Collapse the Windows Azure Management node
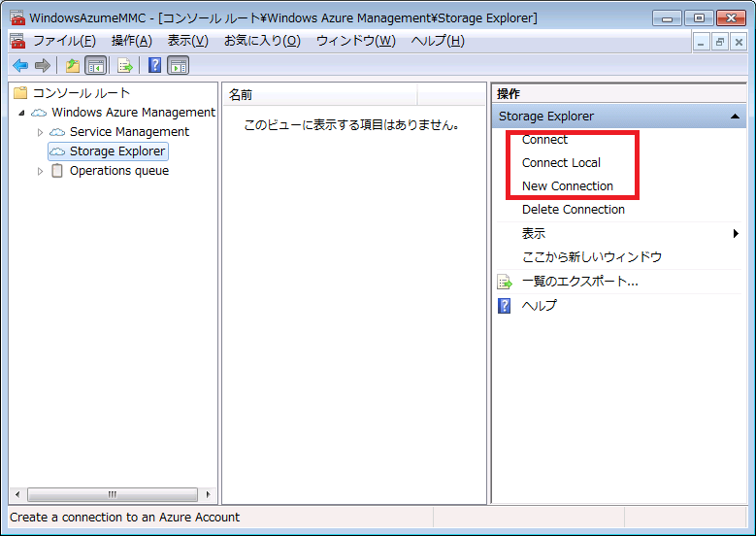Screen dimensions: 756x536 pyautogui.click(x=21, y=113)
